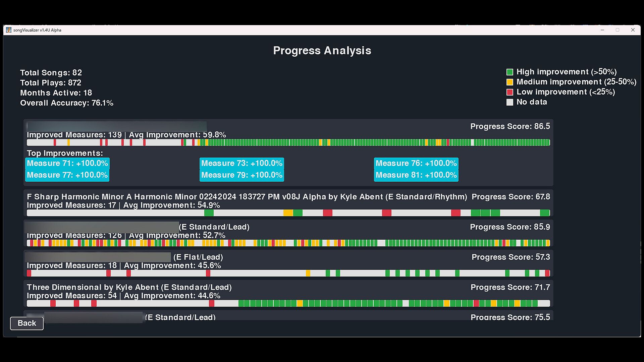
Task: Minimize the songVisualizer window
Action: coord(602,30)
